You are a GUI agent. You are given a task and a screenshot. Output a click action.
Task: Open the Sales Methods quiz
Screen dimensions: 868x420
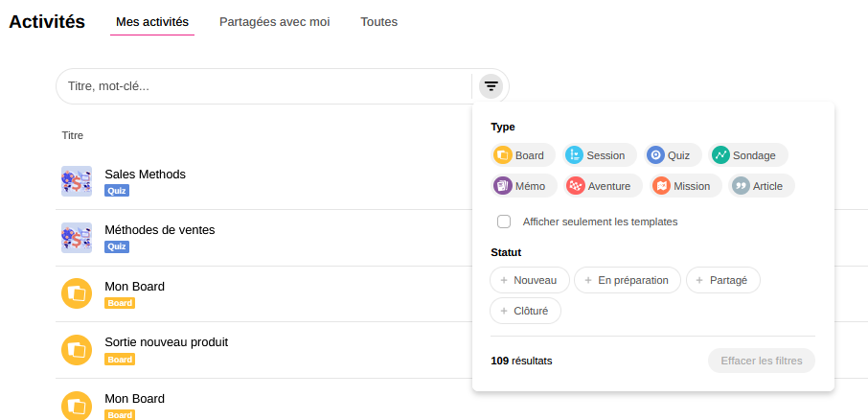click(x=145, y=175)
